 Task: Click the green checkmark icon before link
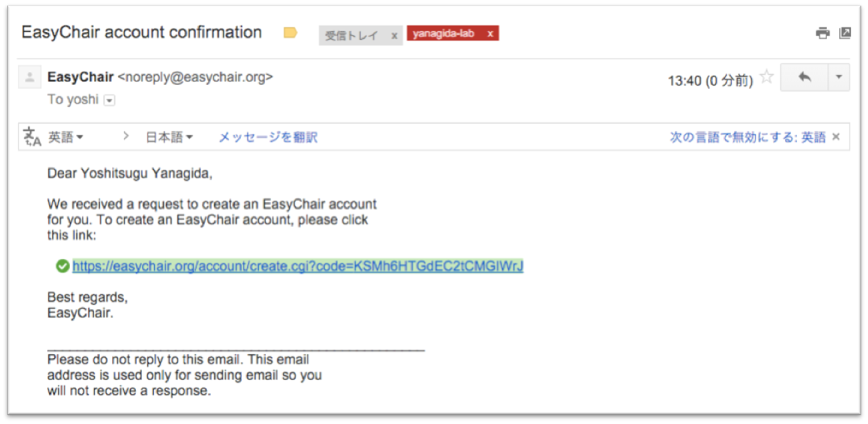[63, 266]
